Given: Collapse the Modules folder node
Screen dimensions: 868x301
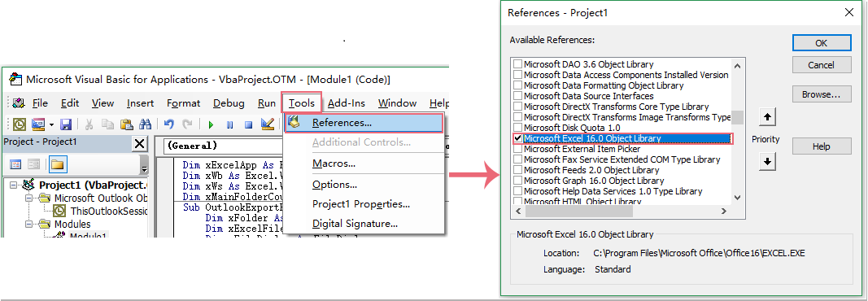Looking at the screenshot, I should tap(28, 224).
